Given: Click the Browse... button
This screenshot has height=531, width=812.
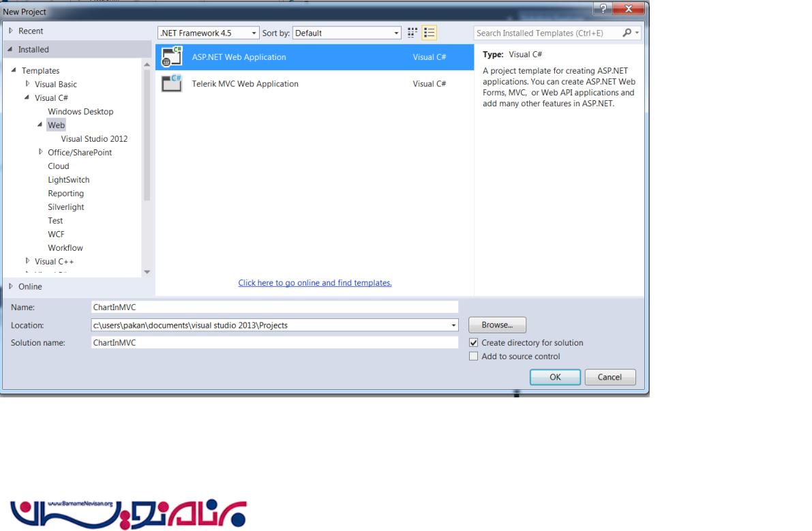Looking at the screenshot, I should pyautogui.click(x=497, y=324).
